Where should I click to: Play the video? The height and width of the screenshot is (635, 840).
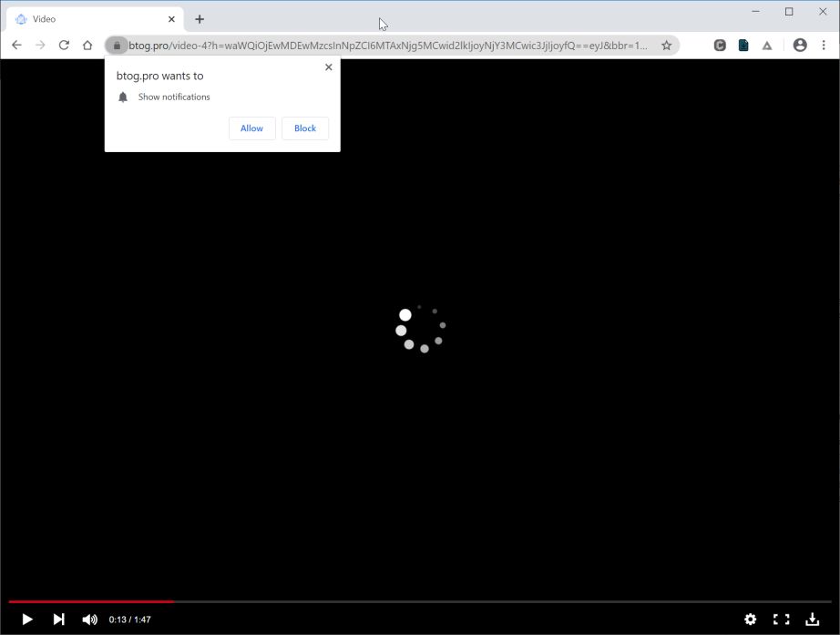tap(26, 620)
